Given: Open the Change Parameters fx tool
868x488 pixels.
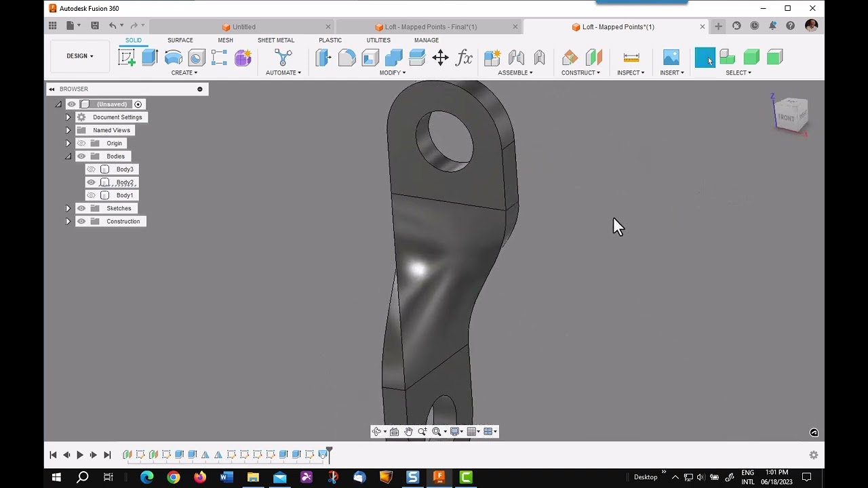Looking at the screenshot, I should 464,58.
